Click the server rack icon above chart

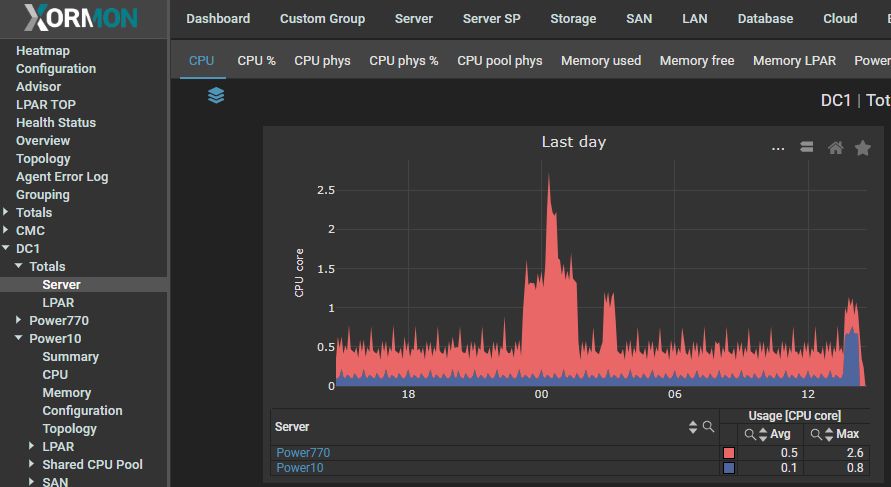[806, 148]
